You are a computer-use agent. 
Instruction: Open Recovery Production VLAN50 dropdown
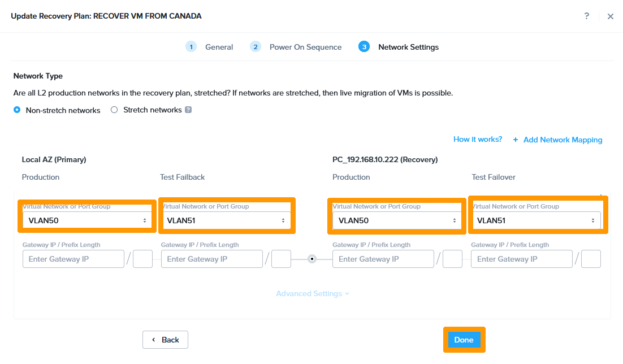(x=397, y=220)
